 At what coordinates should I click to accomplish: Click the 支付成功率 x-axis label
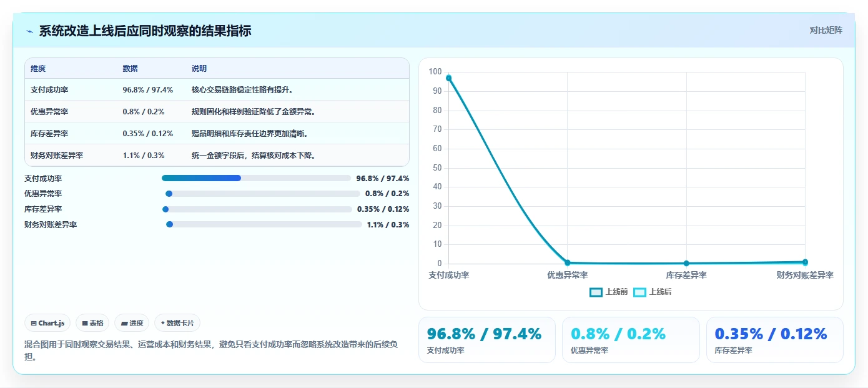tap(449, 275)
